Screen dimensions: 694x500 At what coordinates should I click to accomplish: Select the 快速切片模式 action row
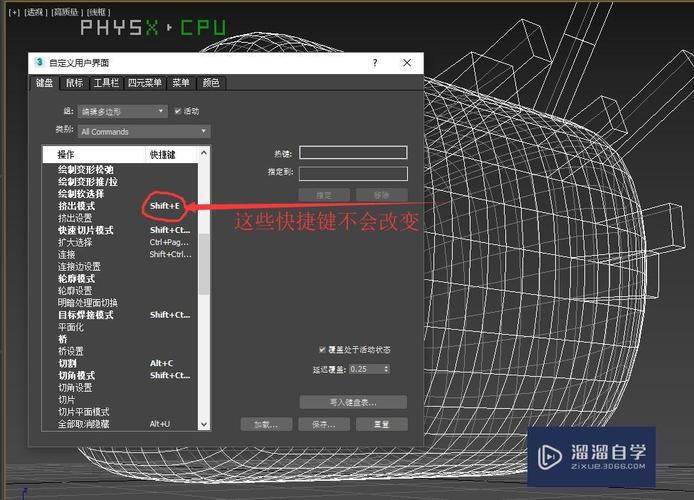point(120,230)
